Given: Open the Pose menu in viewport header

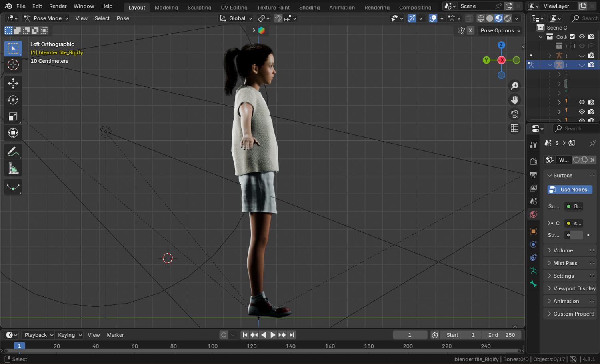Looking at the screenshot, I should coord(123,18).
